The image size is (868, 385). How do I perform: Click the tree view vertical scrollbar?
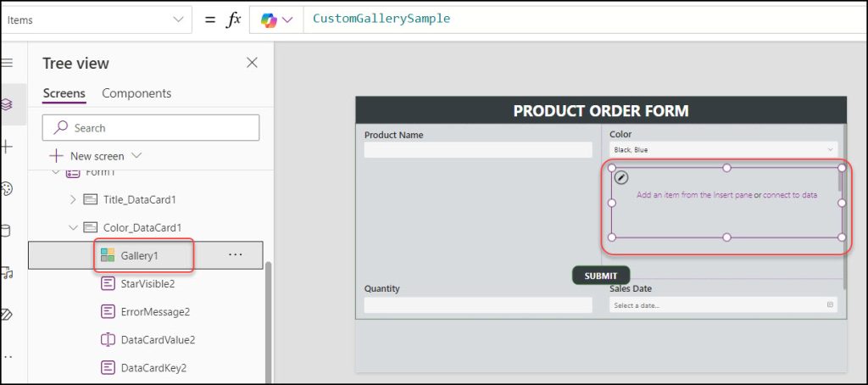(269, 321)
